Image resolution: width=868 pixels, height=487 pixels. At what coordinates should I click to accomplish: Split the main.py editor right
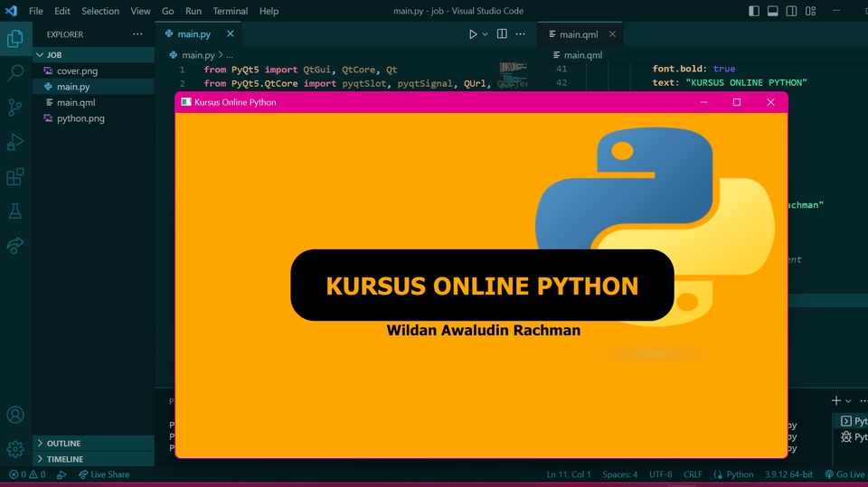(x=502, y=33)
